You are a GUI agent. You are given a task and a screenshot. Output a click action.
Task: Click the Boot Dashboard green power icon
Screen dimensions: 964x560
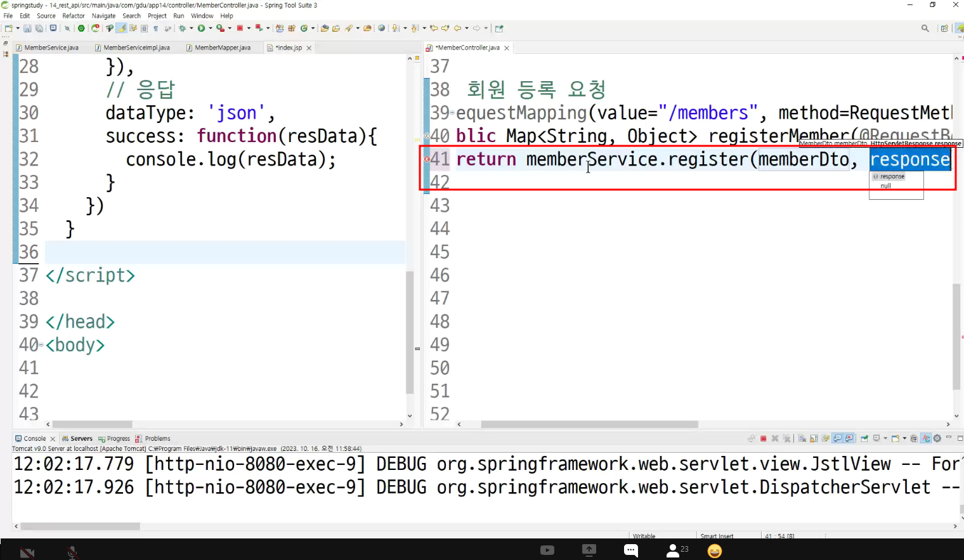81,29
